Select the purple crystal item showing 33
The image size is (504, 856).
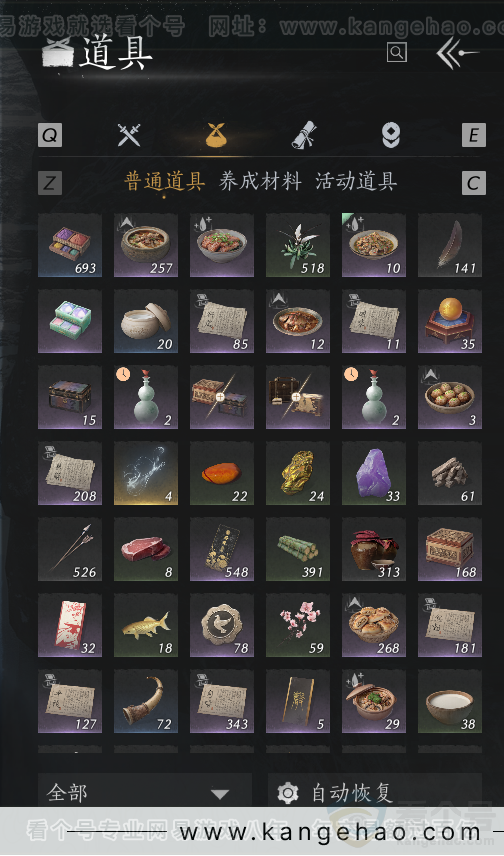pos(374,473)
